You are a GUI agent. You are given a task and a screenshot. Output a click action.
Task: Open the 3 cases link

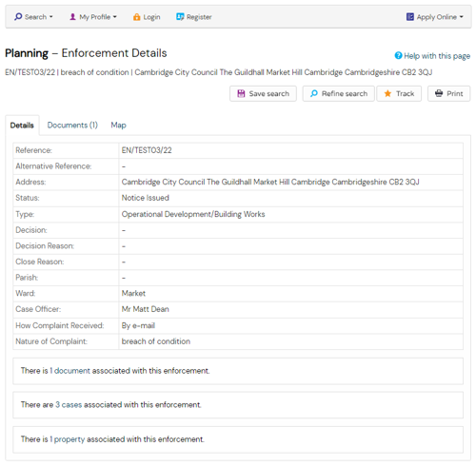pyautogui.click(x=69, y=405)
